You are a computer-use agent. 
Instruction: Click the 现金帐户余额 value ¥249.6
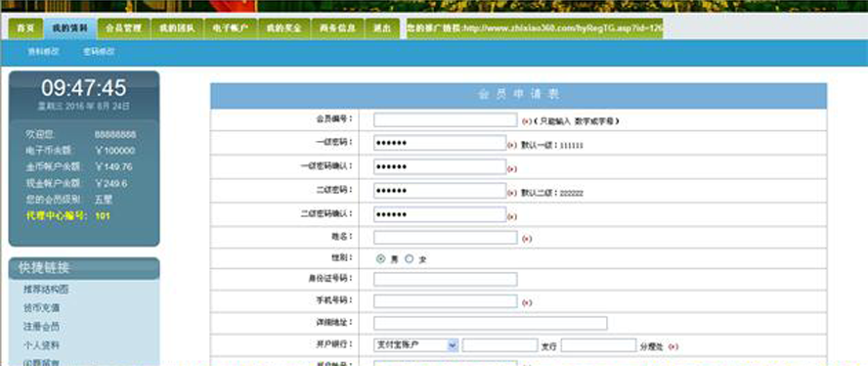click(x=110, y=183)
